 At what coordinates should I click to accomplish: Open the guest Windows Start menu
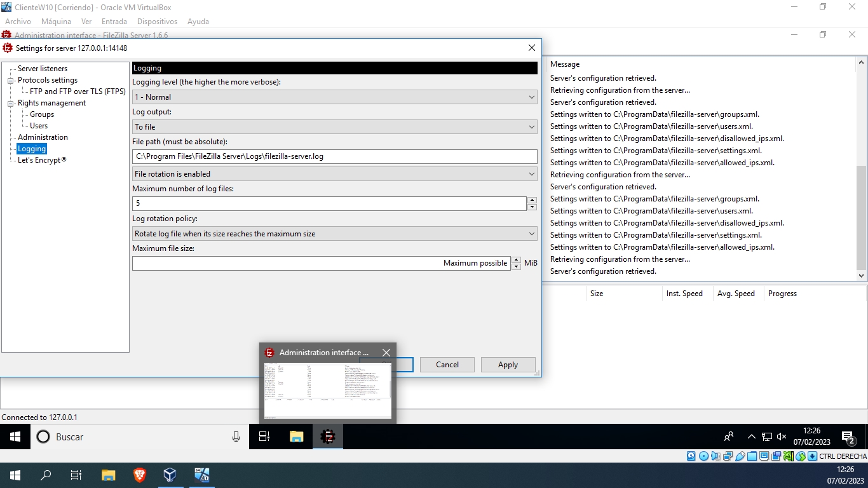coord(15,437)
